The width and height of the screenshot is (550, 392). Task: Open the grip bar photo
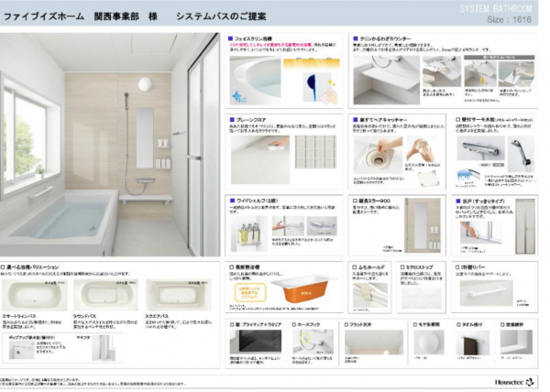(x=486, y=293)
